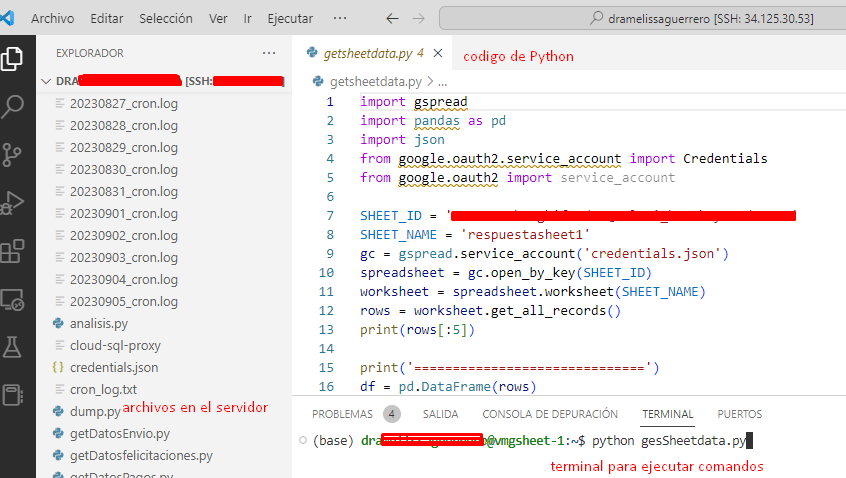
Task: Collapse the root folder in Explorer
Action: tap(46, 81)
